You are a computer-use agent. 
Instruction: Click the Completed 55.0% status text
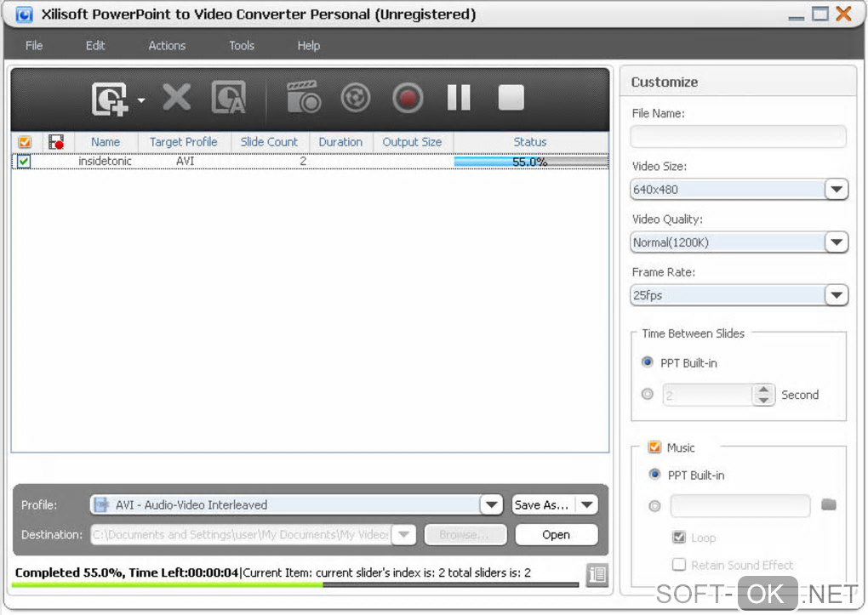(x=126, y=572)
